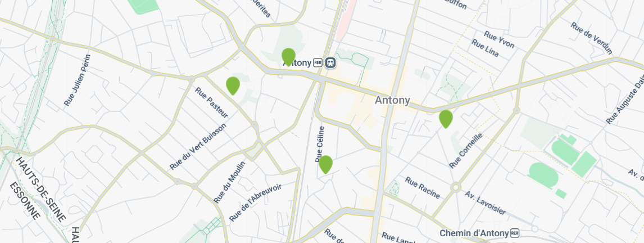Click the Rue de l'Abreuvoir street name

255,202
